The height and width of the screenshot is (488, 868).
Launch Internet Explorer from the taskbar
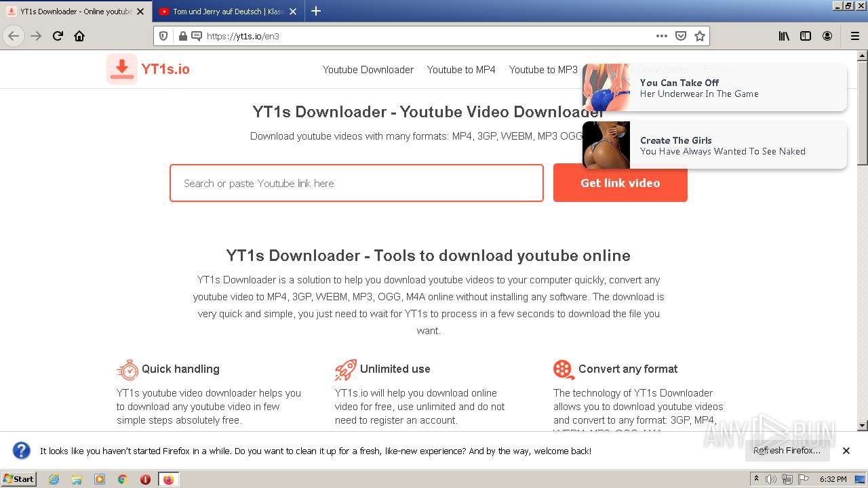(x=54, y=479)
